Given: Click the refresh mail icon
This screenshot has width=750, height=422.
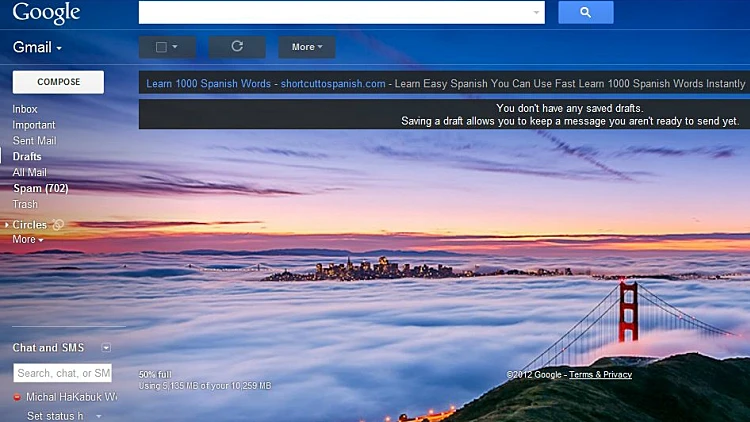Looking at the screenshot, I should click(x=237, y=46).
